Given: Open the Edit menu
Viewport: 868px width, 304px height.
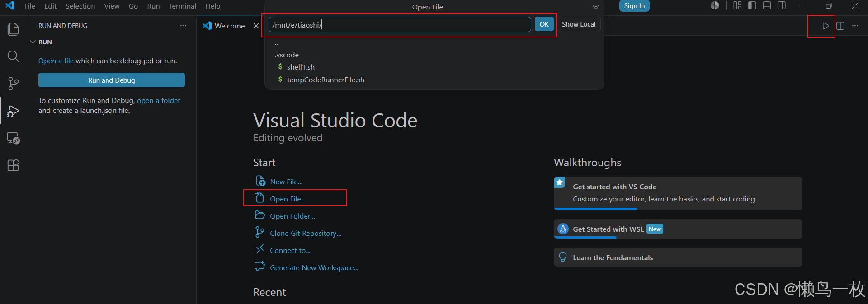Looking at the screenshot, I should coord(50,6).
